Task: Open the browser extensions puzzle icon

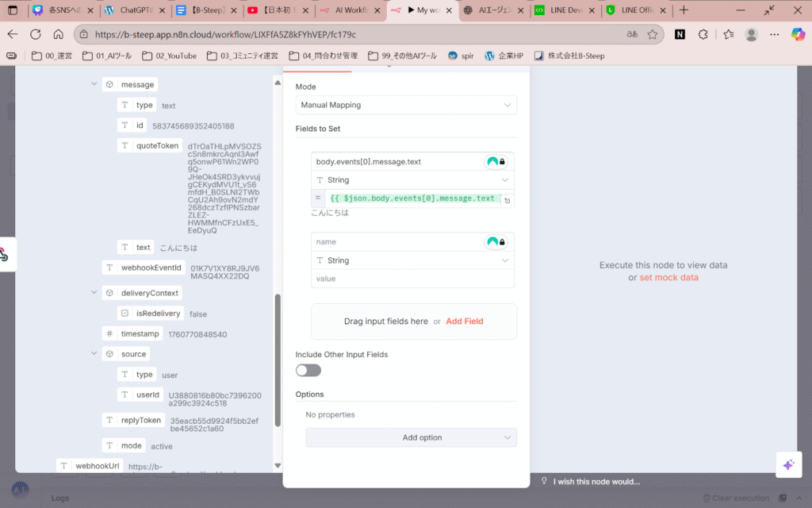Action: click(x=703, y=34)
